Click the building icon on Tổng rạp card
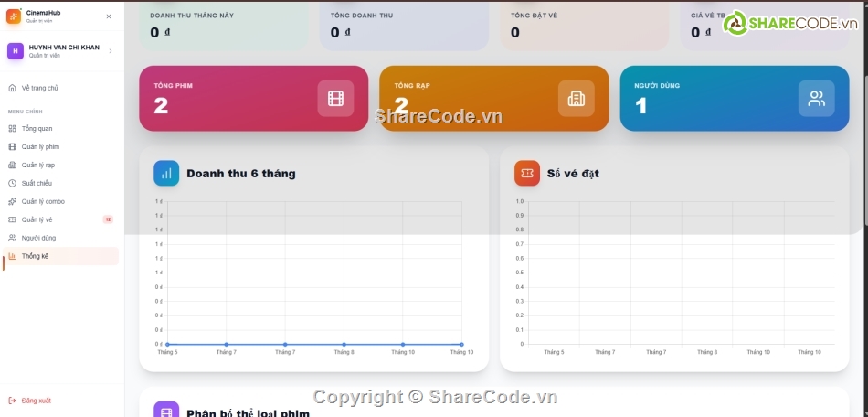 point(576,99)
